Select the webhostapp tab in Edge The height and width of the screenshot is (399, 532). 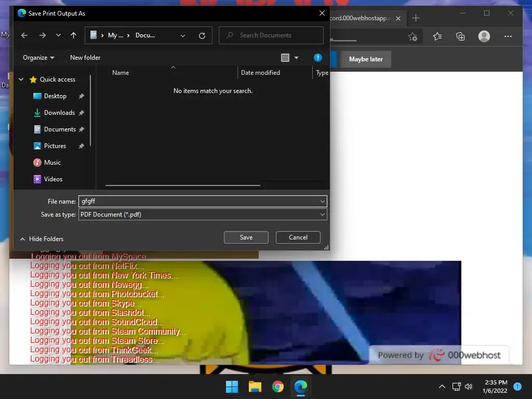[361, 18]
